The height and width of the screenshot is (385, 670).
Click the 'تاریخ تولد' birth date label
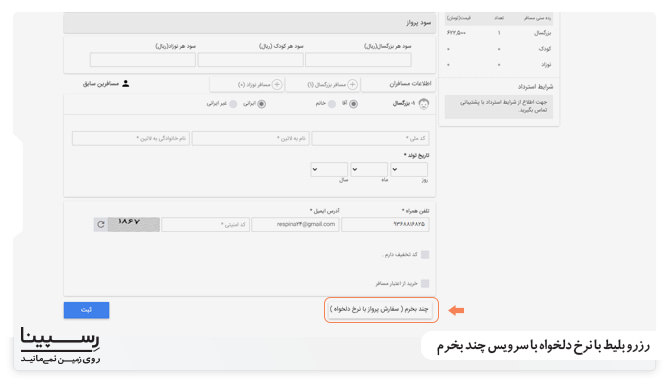point(417,155)
